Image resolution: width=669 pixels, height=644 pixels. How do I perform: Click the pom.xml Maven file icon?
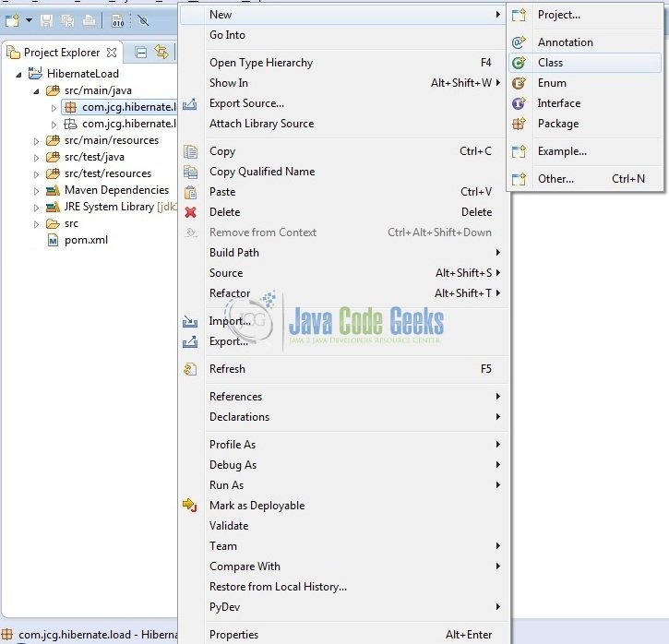(53, 241)
